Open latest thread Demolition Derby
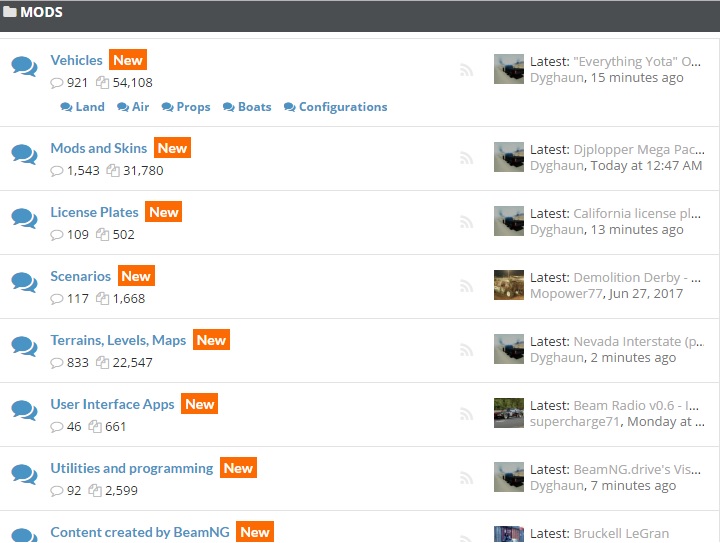The image size is (720, 543). coord(637,278)
